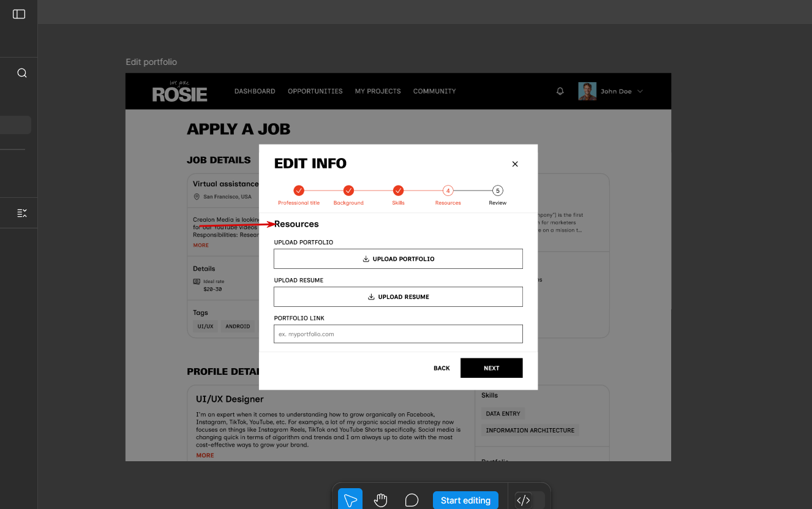Click the INFORMATION ARCHITECTURE skill tag
Screen dimensions: 812x509
pyautogui.click(x=530, y=430)
